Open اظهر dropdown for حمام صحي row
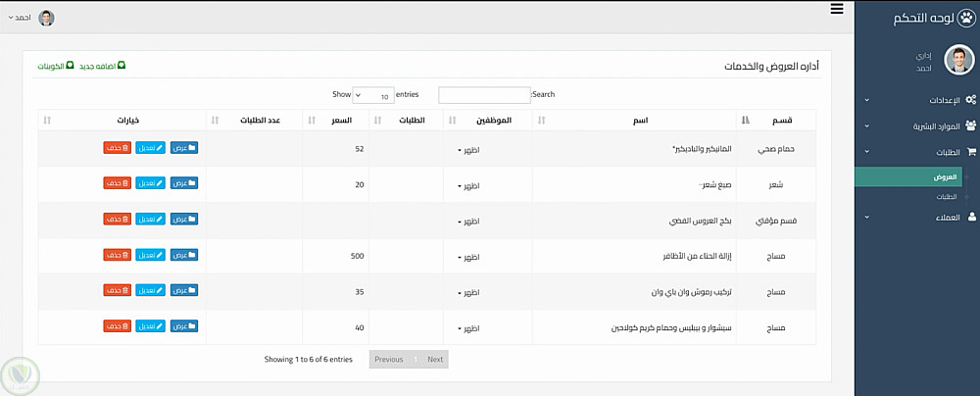The width and height of the screenshot is (980, 396). (x=466, y=149)
